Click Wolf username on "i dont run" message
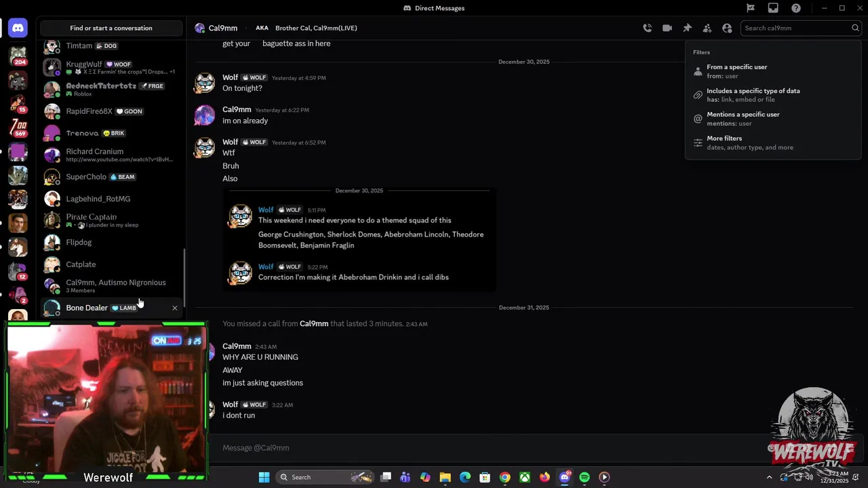This screenshot has height=488, width=868. pos(230,405)
